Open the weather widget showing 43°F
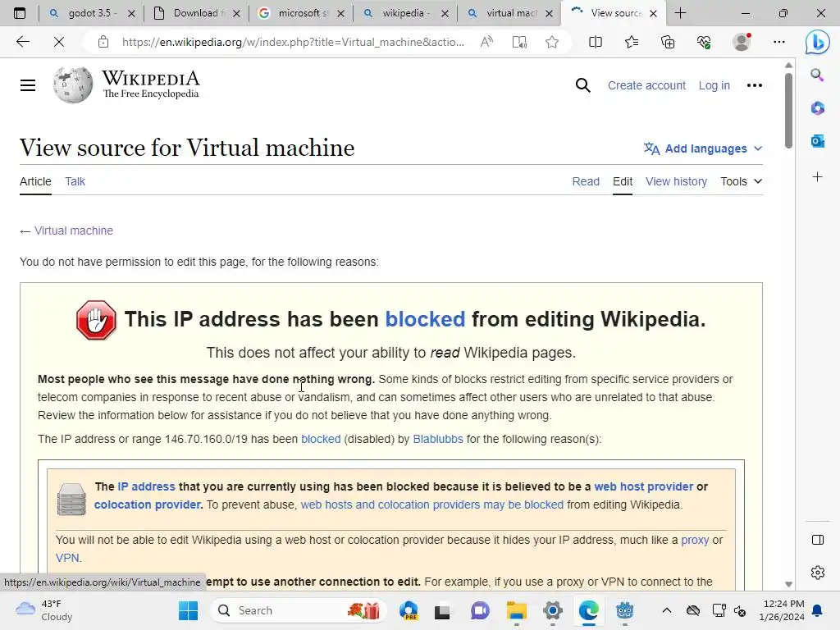 tap(44, 610)
